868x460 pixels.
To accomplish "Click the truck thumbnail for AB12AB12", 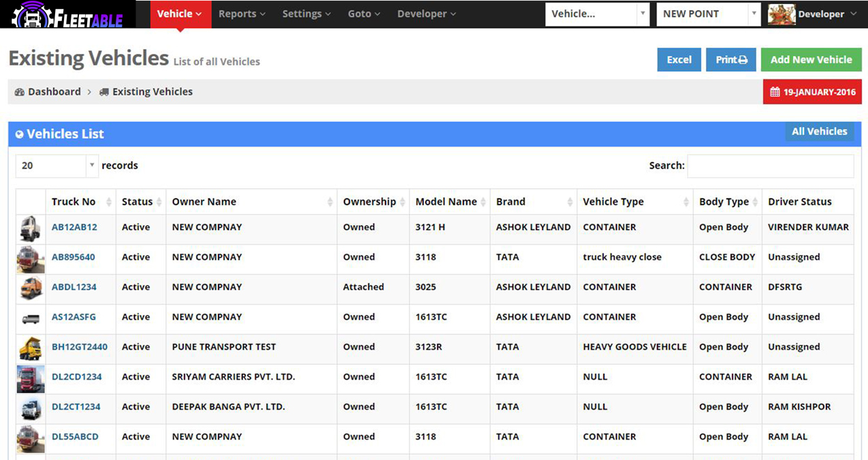I will click(30, 229).
